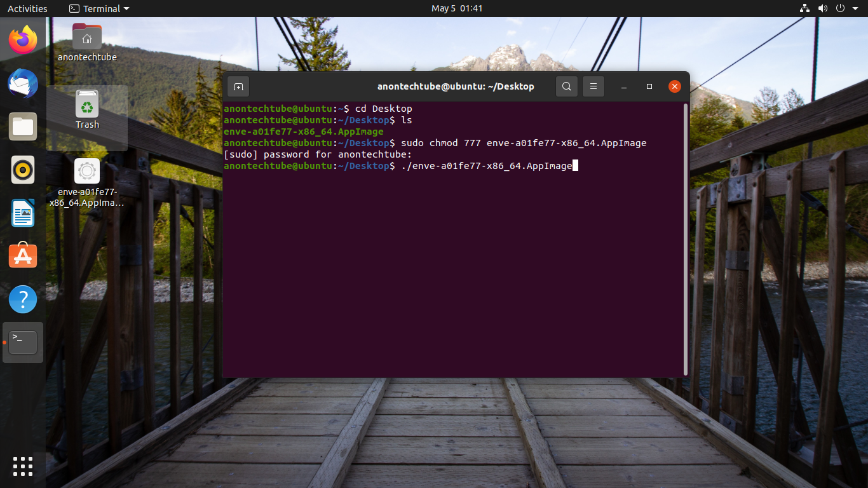Screen dimensions: 868x488
Task: Launch Thunderbird mail from the dock
Action: coord(23,83)
